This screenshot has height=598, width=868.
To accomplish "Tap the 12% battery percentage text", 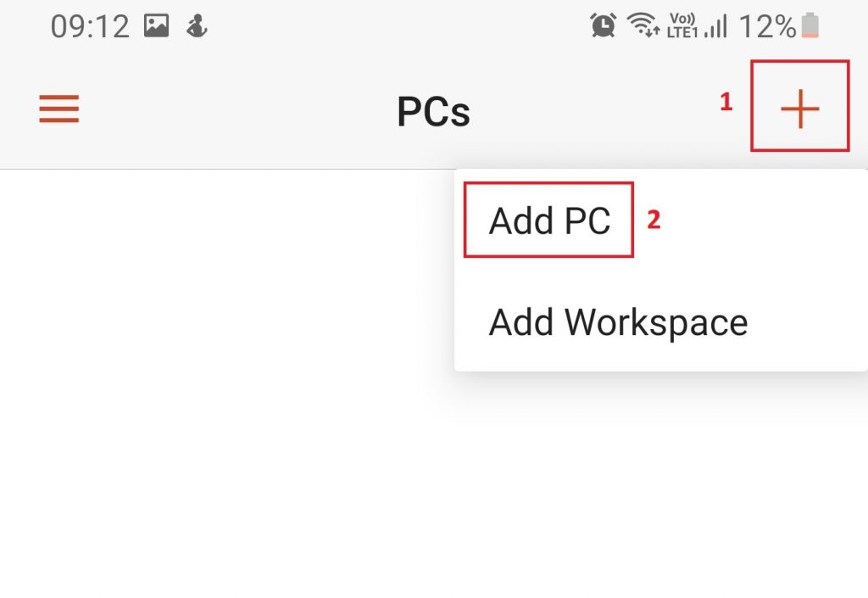I will click(767, 27).
